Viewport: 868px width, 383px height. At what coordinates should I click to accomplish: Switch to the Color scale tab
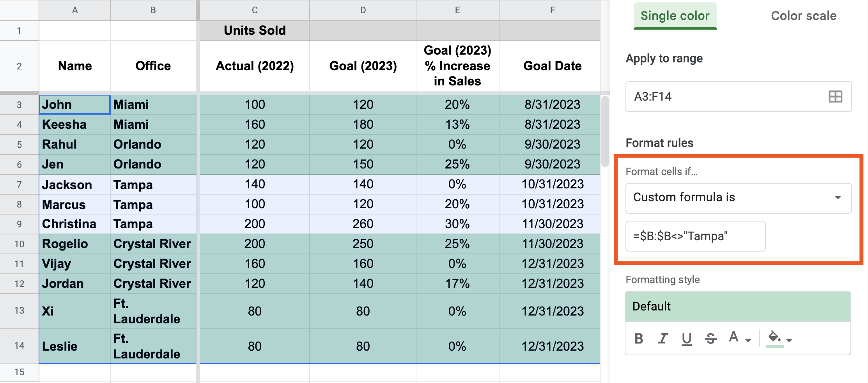804,16
